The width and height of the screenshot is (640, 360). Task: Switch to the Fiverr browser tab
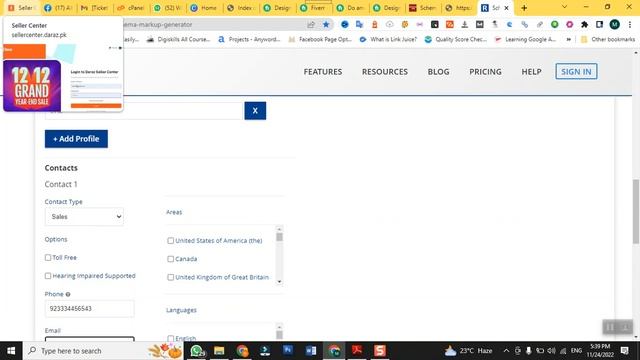click(314, 8)
